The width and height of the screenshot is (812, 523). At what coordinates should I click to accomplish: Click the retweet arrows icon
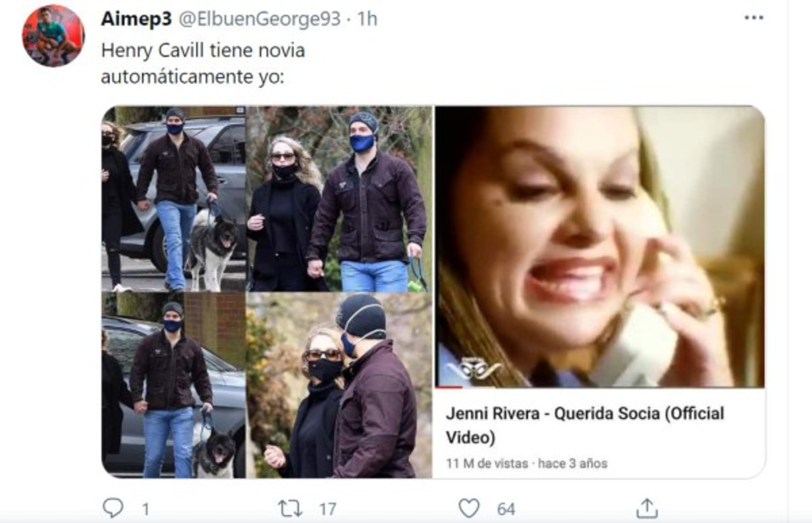click(x=290, y=508)
